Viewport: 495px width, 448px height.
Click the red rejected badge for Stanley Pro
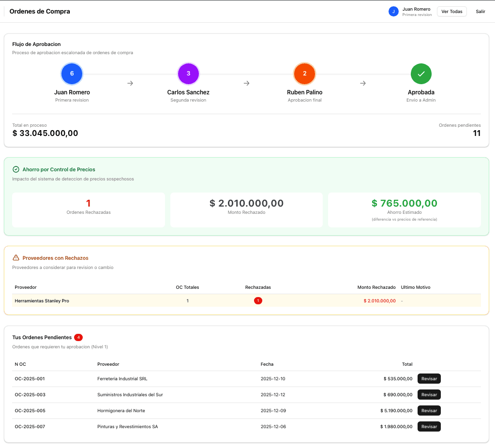pyautogui.click(x=258, y=300)
